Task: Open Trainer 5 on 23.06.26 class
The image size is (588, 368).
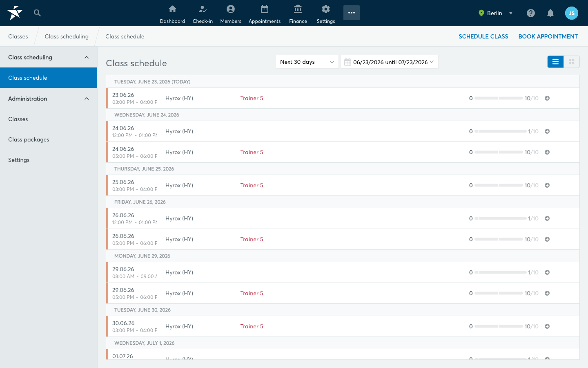Action: [252, 98]
